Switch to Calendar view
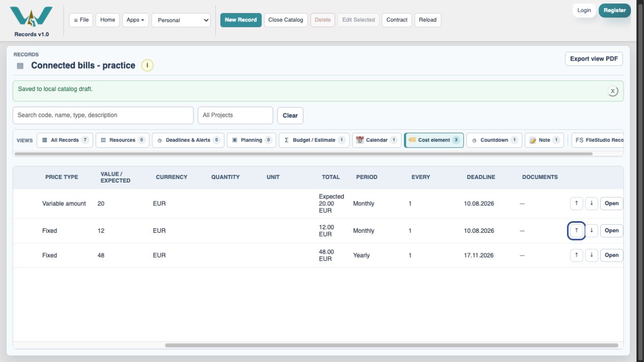The width and height of the screenshot is (644, 362). 377,140
